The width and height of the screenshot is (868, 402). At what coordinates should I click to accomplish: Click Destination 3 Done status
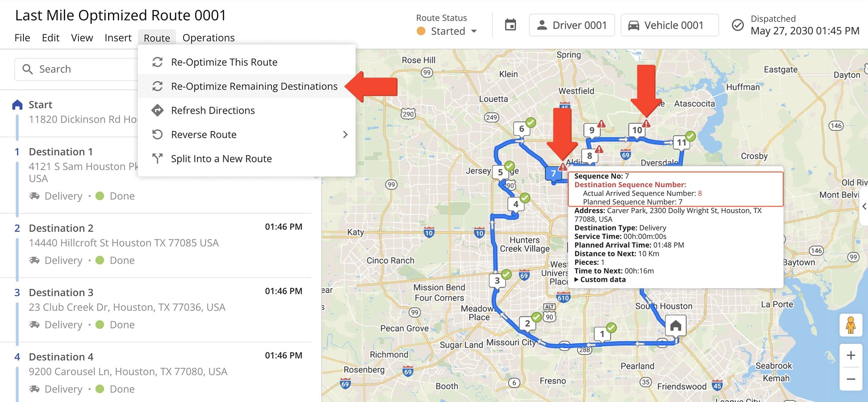pos(115,325)
